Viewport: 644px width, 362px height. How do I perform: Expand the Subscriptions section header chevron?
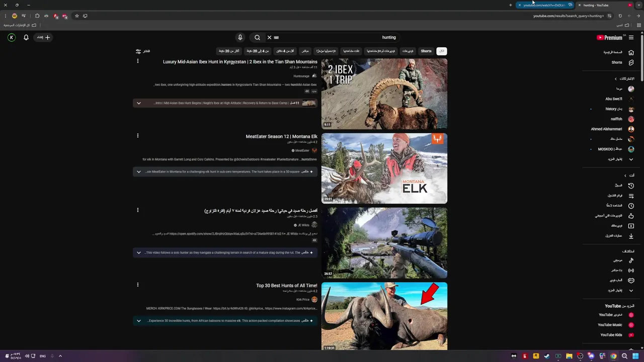pyautogui.click(x=615, y=79)
